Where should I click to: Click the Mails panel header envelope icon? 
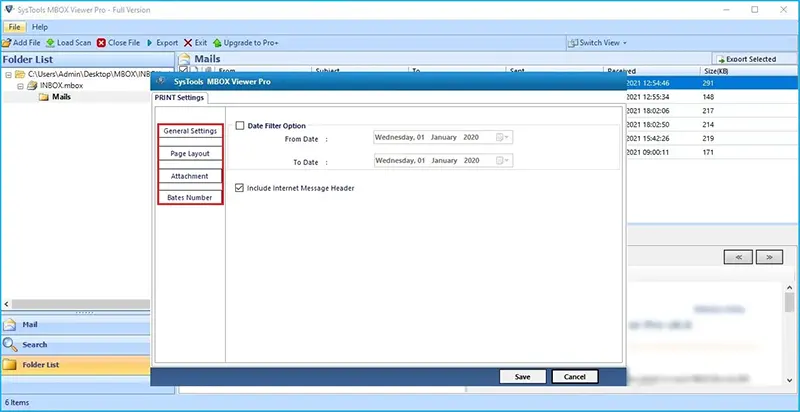185,59
